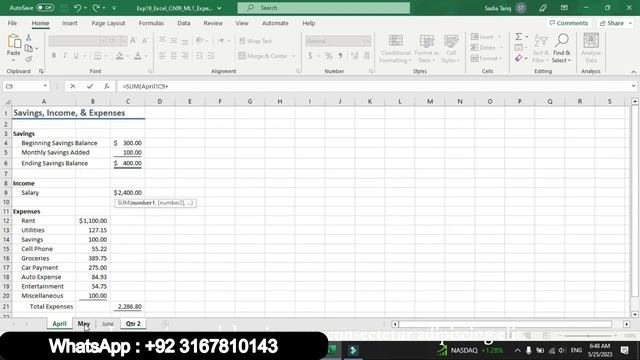Switch to the Page Layout tab
The image size is (640, 360).
pos(108,23)
